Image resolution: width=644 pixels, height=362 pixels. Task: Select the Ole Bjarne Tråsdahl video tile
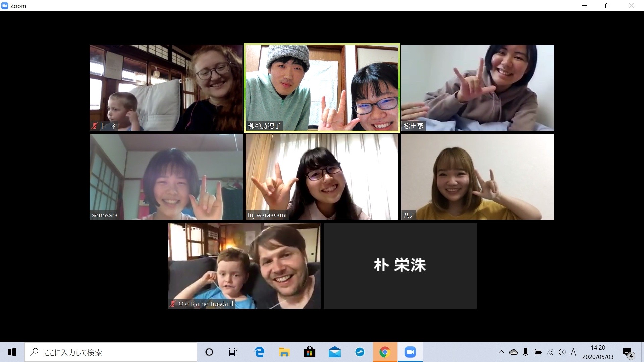[x=244, y=265]
